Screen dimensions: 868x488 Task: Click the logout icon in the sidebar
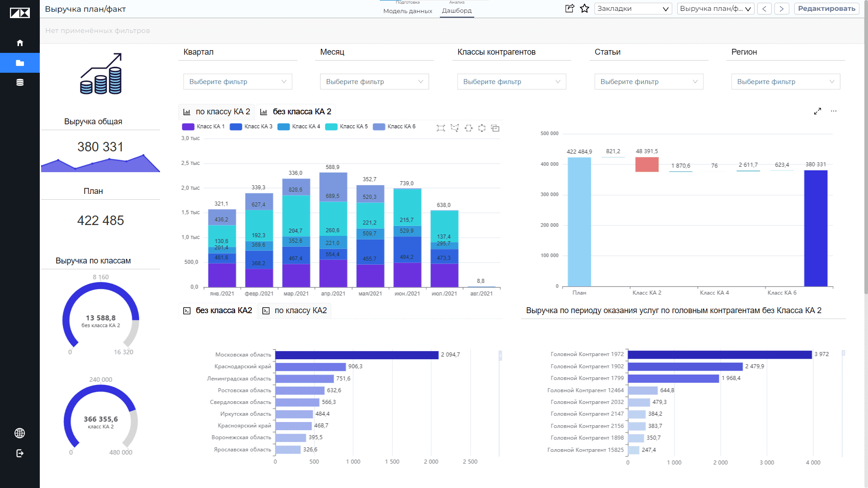(x=20, y=453)
